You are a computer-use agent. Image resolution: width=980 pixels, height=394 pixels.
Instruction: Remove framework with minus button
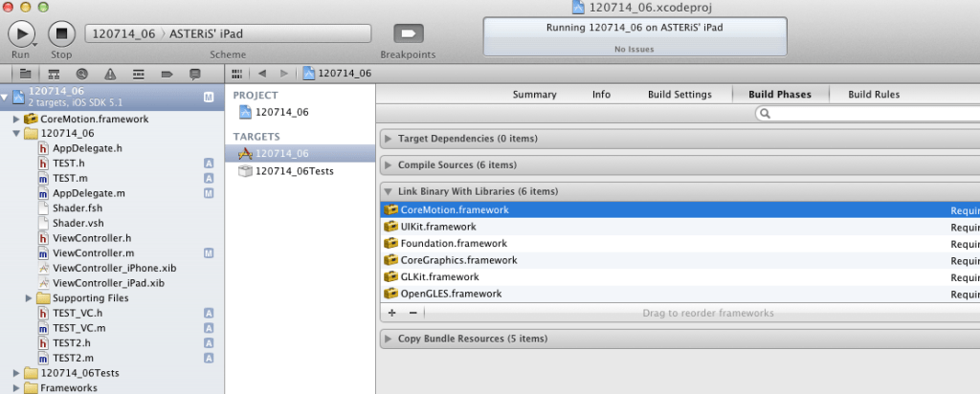click(x=412, y=313)
